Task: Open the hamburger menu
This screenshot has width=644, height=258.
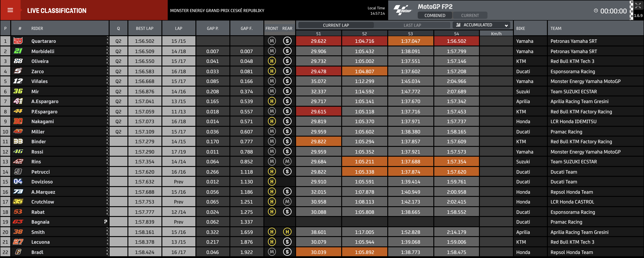Action: point(10,10)
